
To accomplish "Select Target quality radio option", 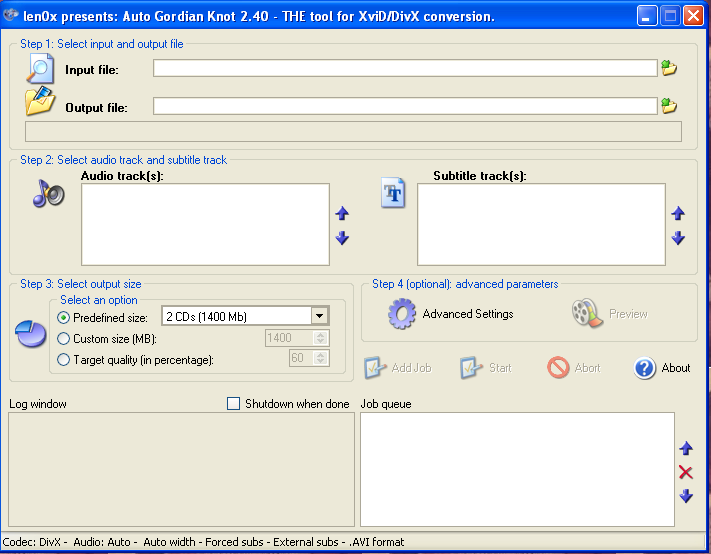I will coord(63,360).
